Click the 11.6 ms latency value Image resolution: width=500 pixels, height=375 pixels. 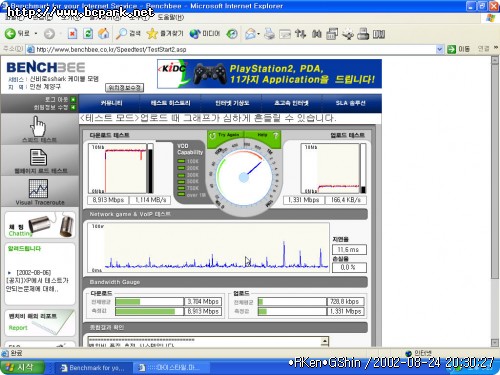tap(349, 250)
